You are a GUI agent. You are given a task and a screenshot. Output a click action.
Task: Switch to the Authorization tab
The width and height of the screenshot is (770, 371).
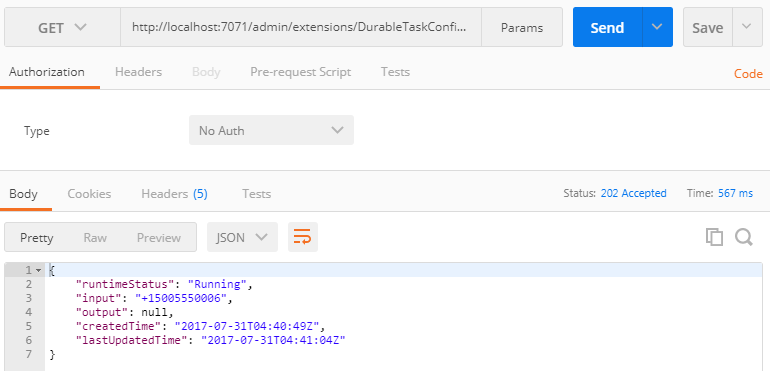[47, 72]
